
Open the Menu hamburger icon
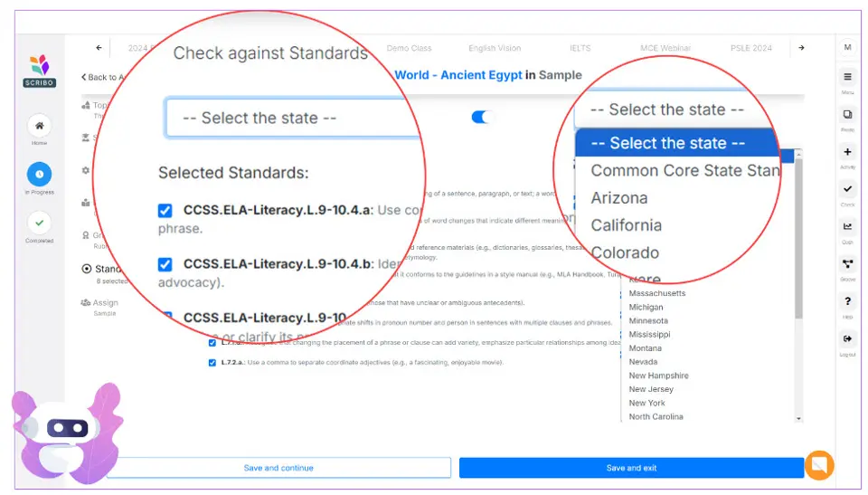[847, 78]
